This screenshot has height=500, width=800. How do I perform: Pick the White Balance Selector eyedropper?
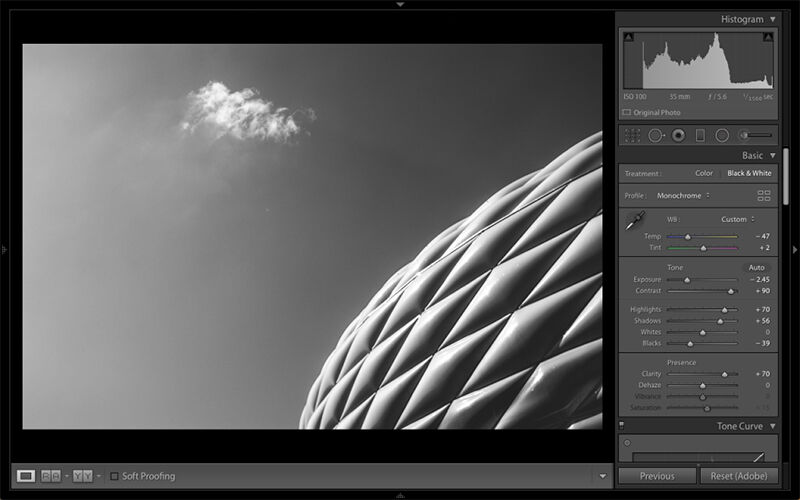click(x=635, y=220)
